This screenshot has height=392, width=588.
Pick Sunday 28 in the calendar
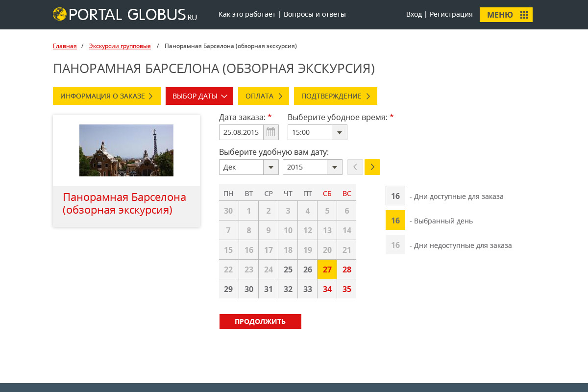tap(347, 269)
